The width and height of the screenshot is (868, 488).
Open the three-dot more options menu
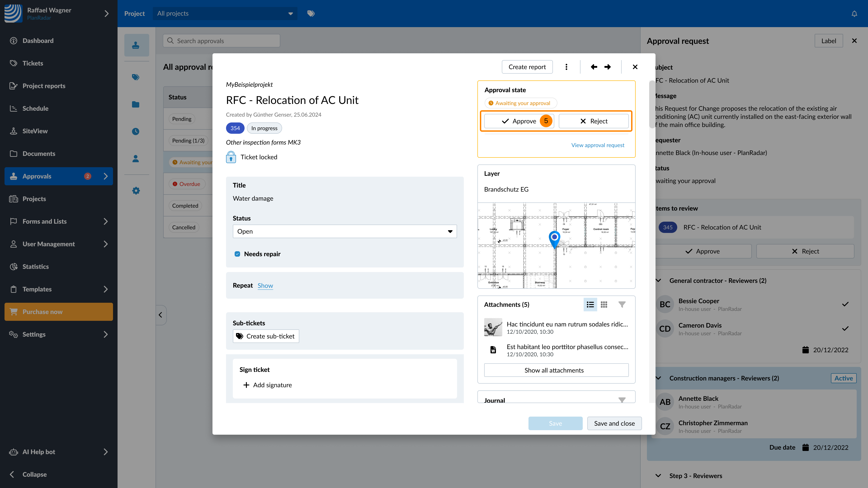click(566, 67)
